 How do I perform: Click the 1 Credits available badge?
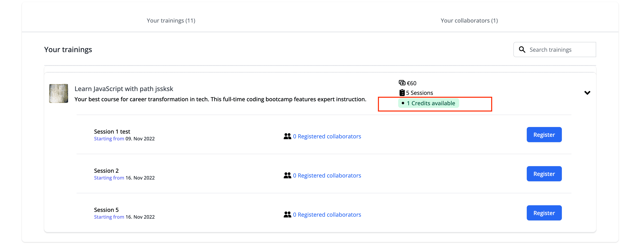[x=428, y=103]
